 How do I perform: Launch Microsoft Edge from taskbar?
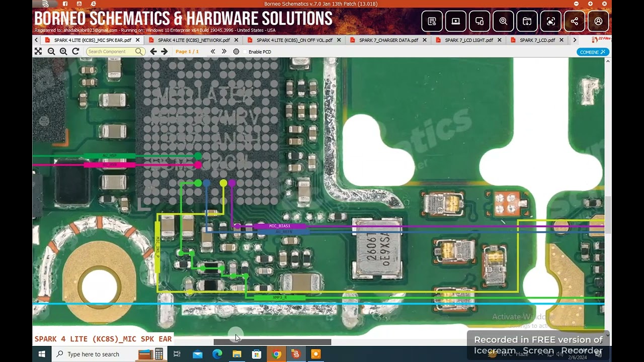click(217, 354)
